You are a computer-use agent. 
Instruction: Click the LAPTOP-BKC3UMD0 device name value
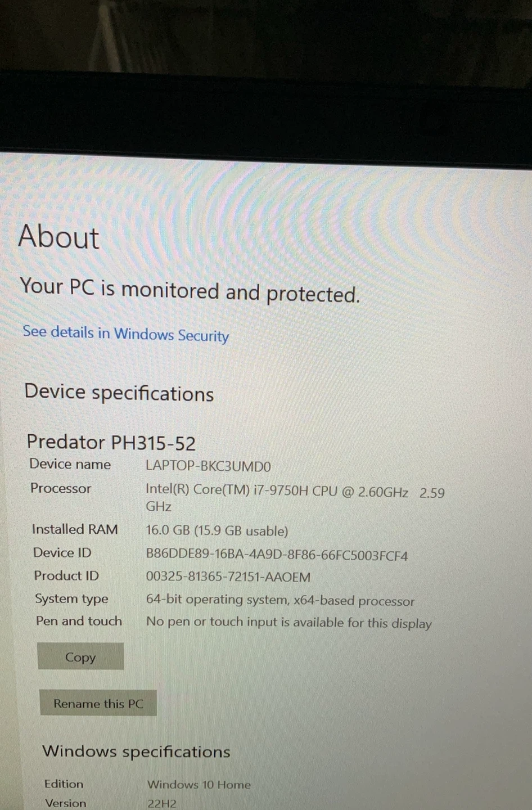click(x=208, y=466)
